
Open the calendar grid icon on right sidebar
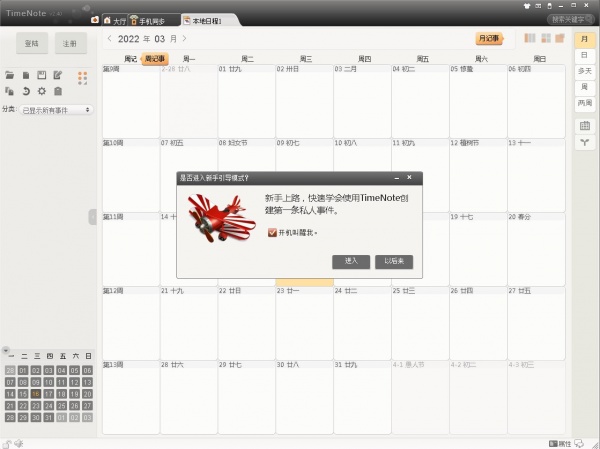coord(584,126)
